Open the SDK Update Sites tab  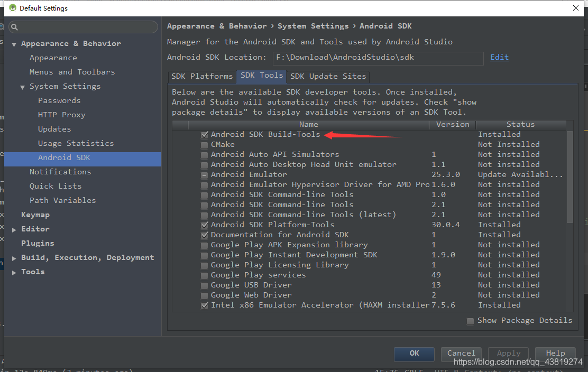coord(328,77)
